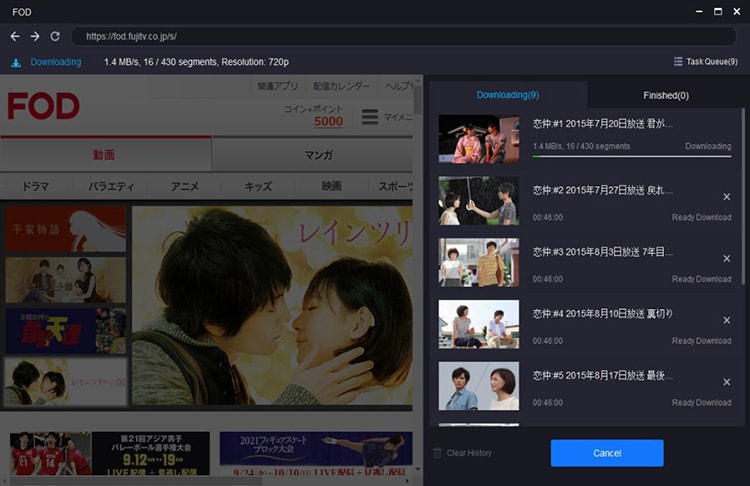750x486 pixels.
Task: Click Downloading status text on episode #1
Action: coord(708,146)
